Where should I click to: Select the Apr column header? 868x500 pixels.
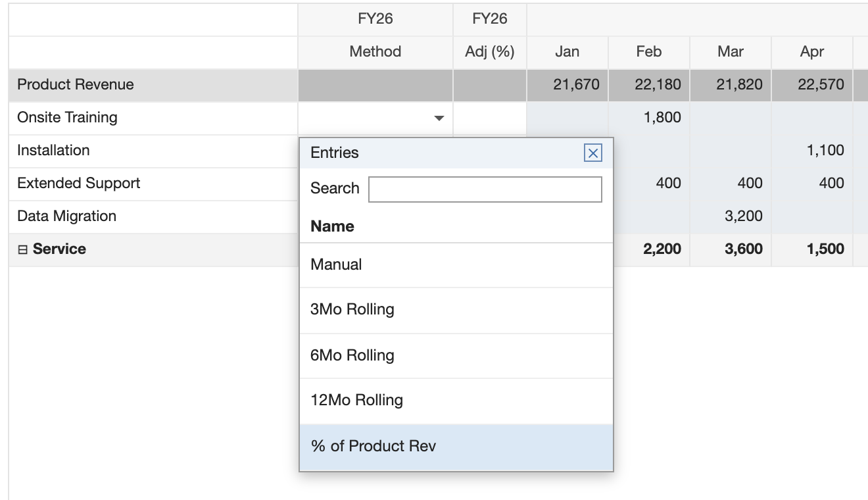click(812, 52)
